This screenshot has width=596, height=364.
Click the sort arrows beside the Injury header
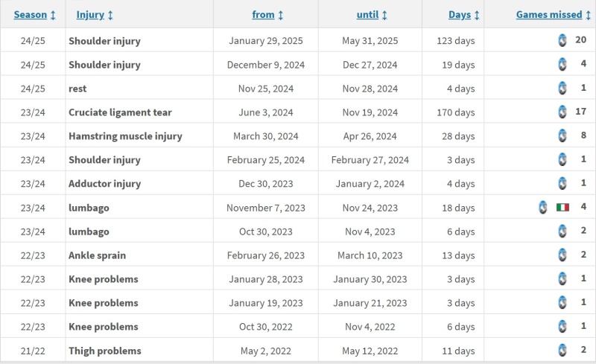(110, 15)
